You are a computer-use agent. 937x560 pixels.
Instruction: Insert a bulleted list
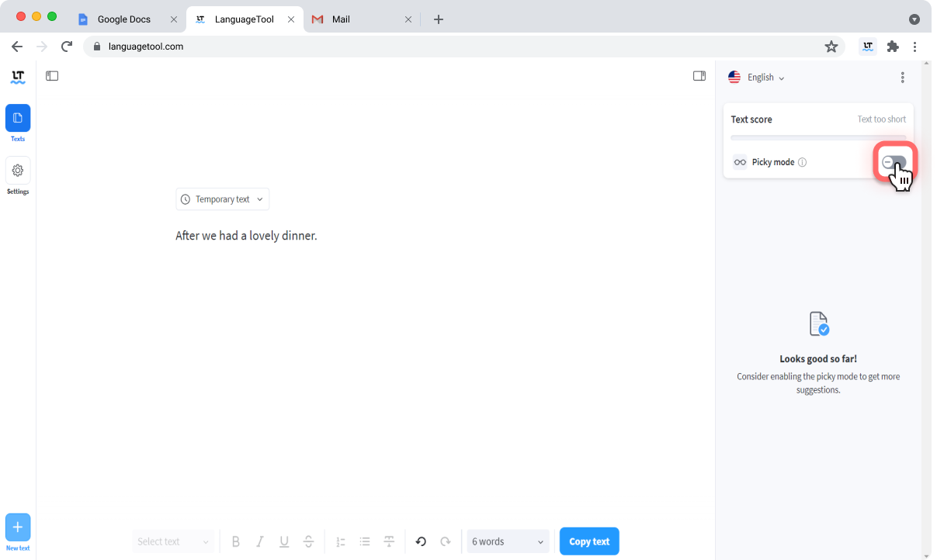[x=365, y=541]
